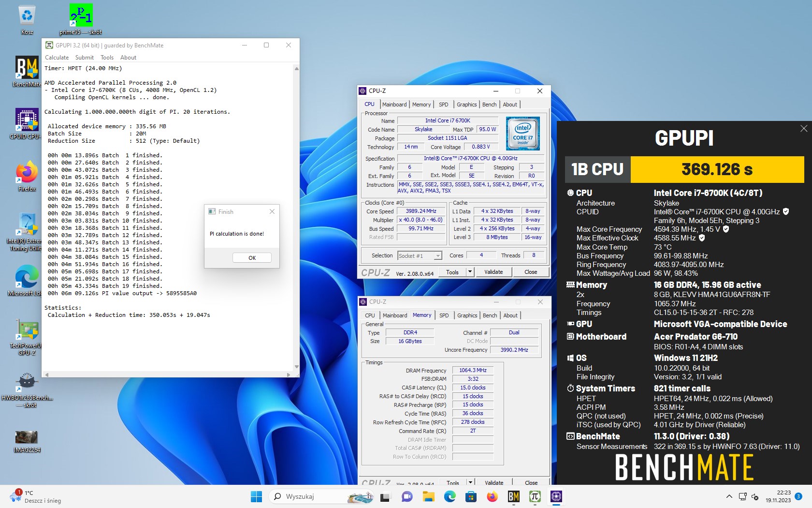
Task: Open SPD tab in lower CPU-Z window
Action: coord(444,315)
